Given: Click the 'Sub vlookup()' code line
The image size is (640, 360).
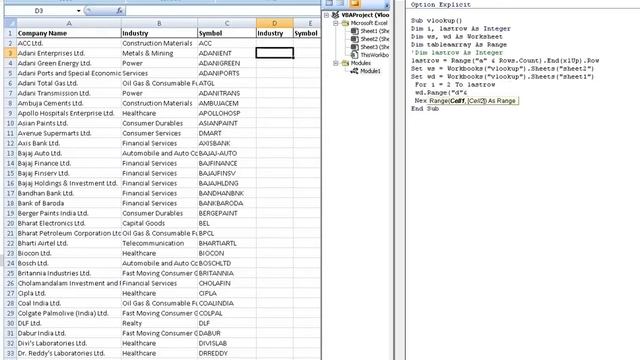Looking at the screenshot, I should pos(436,20).
